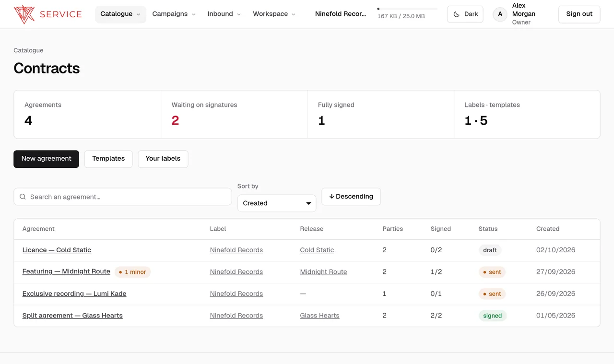This screenshot has width=614, height=364.
Task: Click the date 02/10/2026
Action: click(x=555, y=250)
